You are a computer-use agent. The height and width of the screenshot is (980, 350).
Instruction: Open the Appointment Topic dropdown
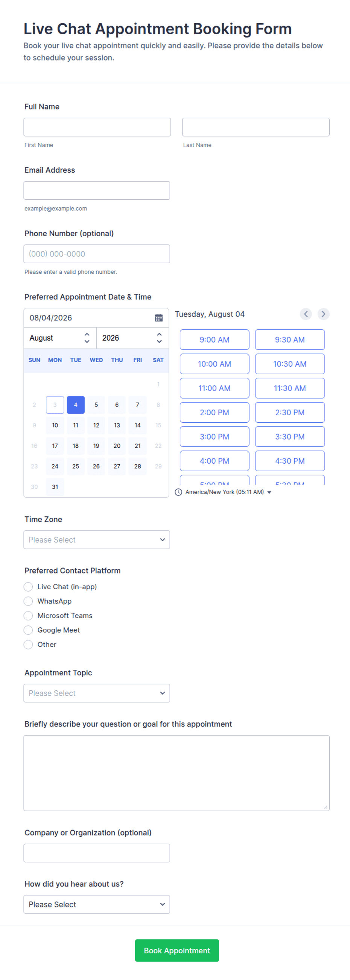[x=97, y=693]
